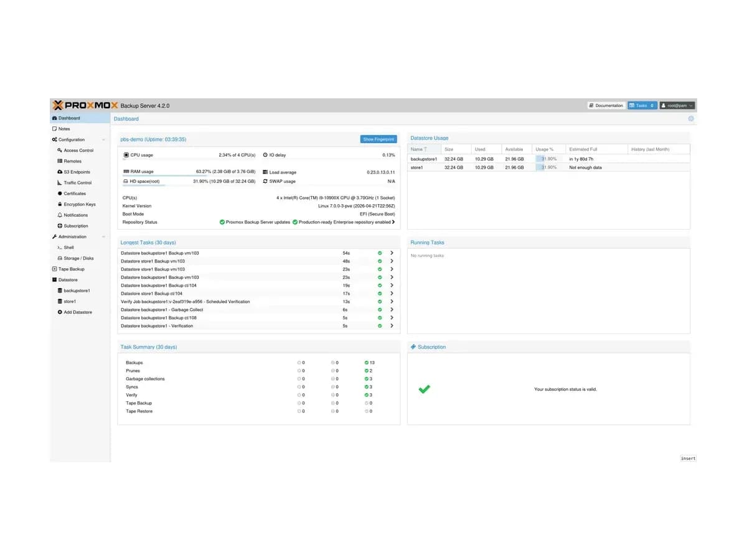Viewport: 747px width, 560px height.
Task: Click the CPU usage icon
Action: 126,155
